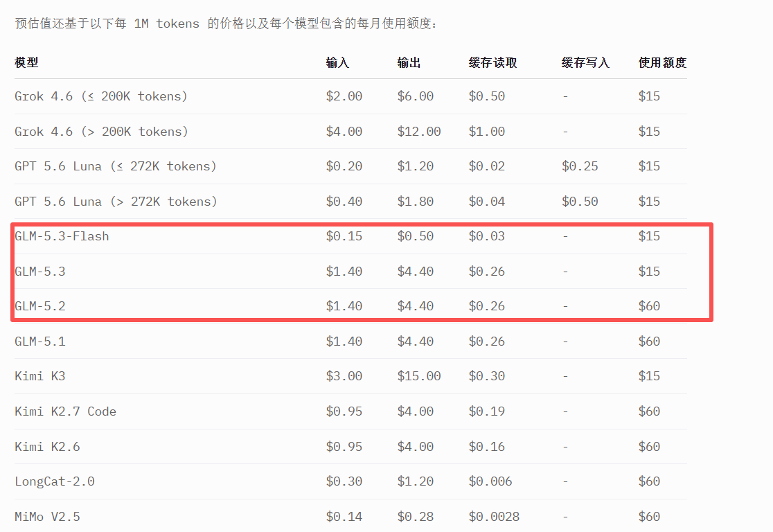The height and width of the screenshot is (532, 773).
Task: Click $0.16 cache read for Kimi K2.6
Action: click(486, 447)
